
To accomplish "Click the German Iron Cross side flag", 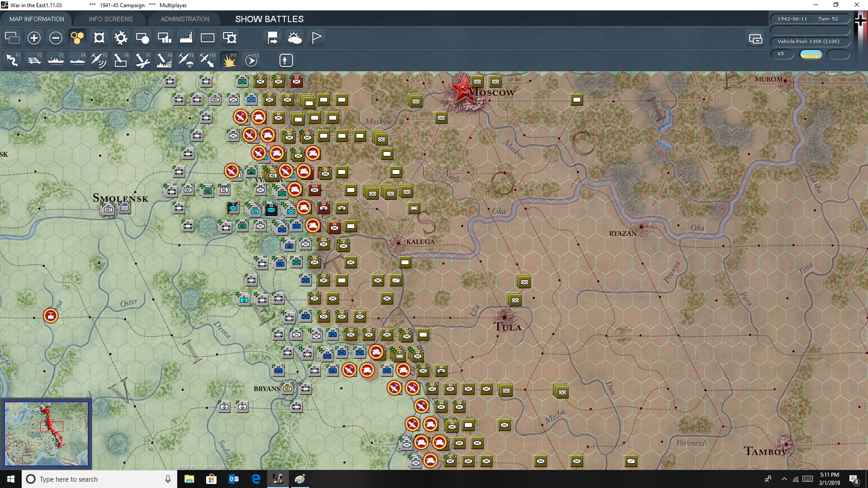I will pos(860,21).
